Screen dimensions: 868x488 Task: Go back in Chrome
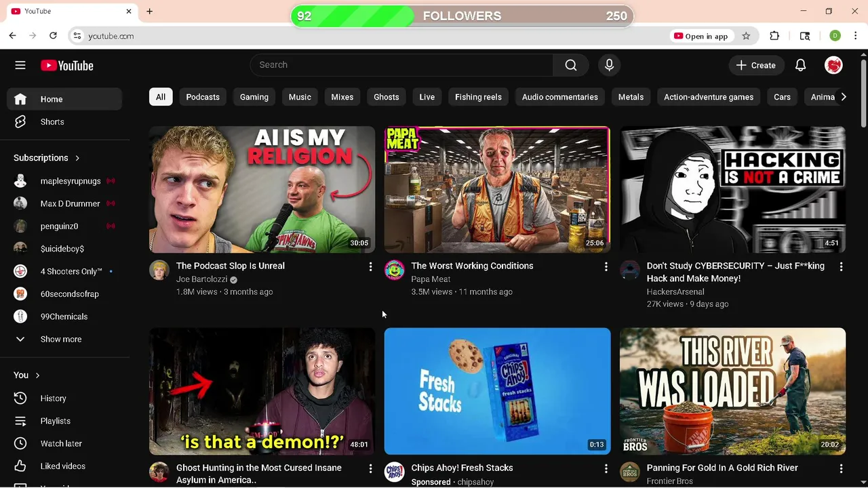click(13, 36)
